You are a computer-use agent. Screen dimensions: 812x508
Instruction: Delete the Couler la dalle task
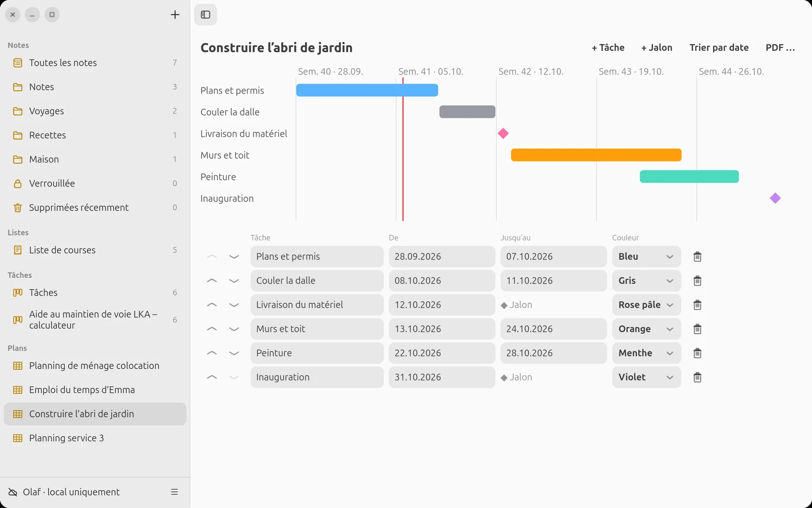697,281
